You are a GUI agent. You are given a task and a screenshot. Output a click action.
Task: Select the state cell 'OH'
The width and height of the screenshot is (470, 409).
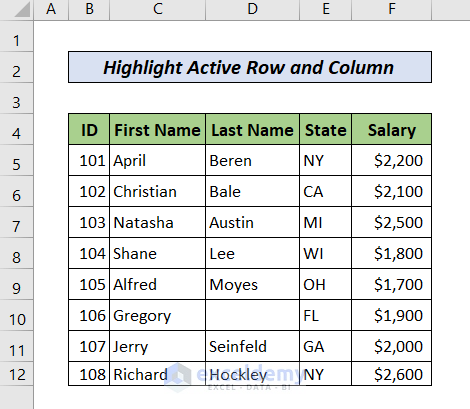coord(326,284)
